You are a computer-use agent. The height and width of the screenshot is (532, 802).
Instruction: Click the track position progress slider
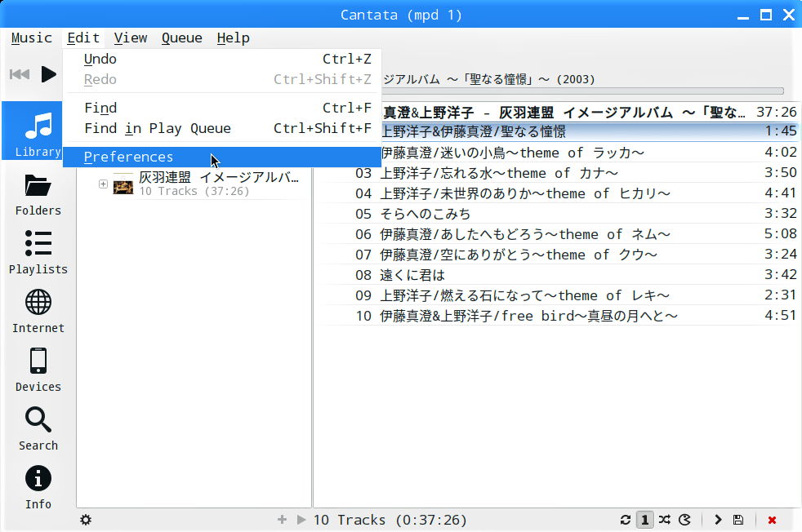point(582,91)
